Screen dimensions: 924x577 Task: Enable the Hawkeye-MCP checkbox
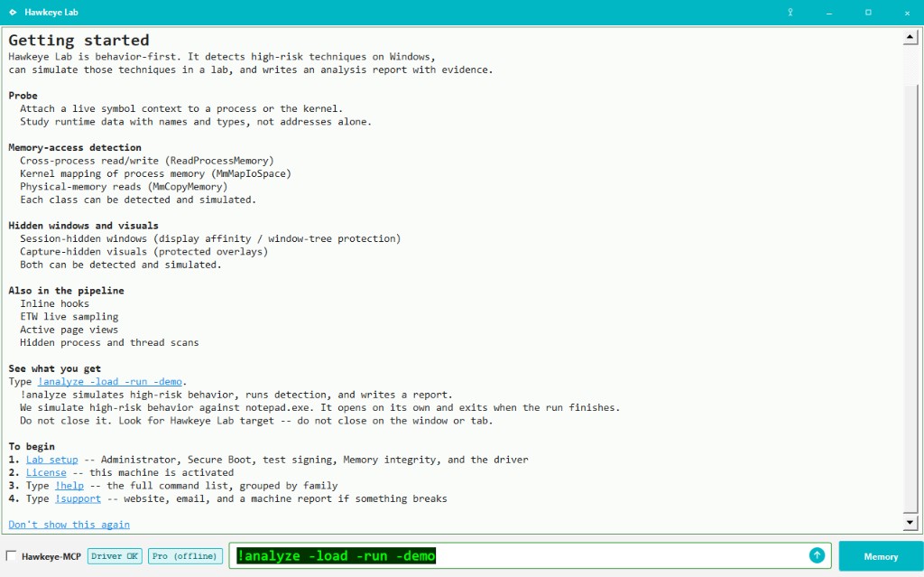11,555
